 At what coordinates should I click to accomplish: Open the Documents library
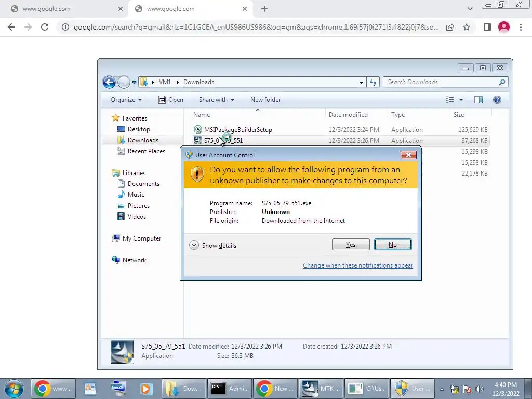(x=143, y=183)
